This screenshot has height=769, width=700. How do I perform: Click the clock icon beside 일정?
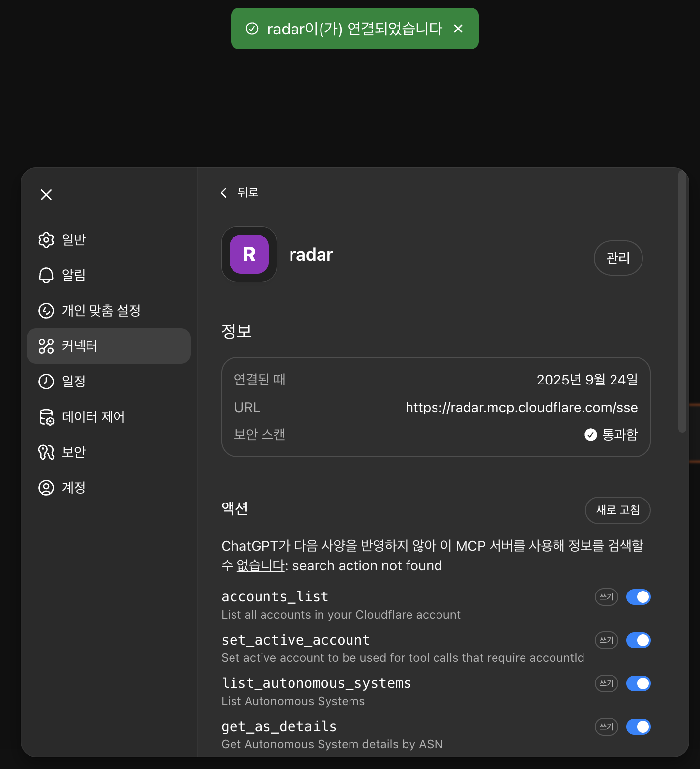(46, 382)
